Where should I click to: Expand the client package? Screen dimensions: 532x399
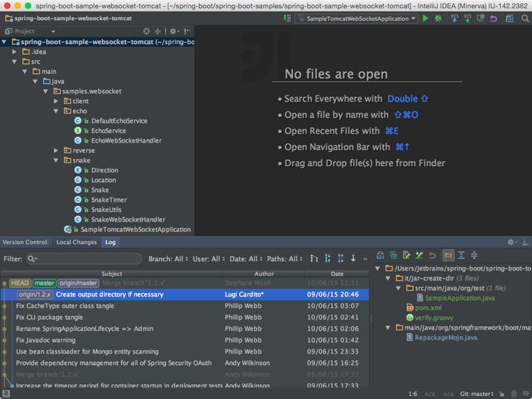(x=56, y=102)
